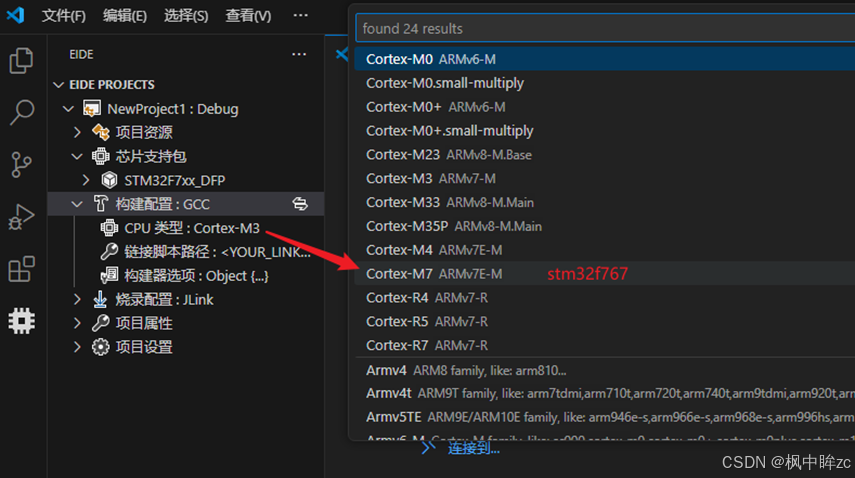Open the 查看(V) menu

pos(248,16)
